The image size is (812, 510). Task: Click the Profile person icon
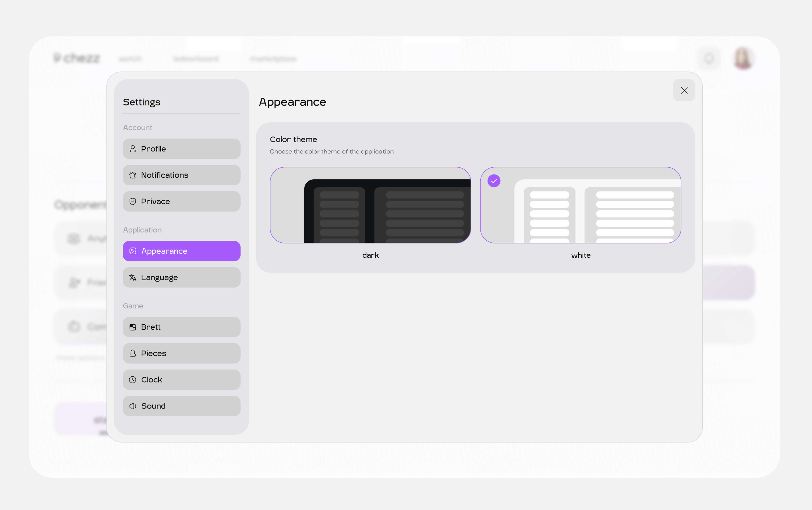pyautogui.click(x=132, y=149)
